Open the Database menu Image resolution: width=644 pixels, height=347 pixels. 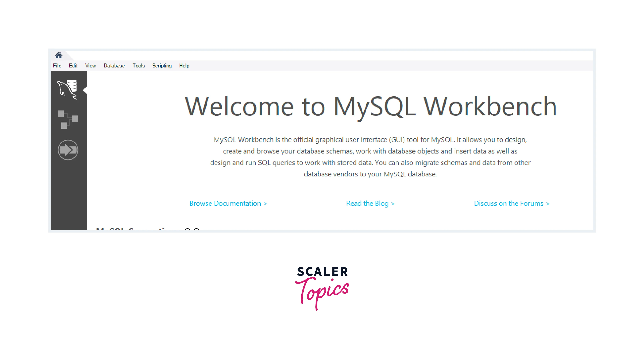(x=114, y=66)
